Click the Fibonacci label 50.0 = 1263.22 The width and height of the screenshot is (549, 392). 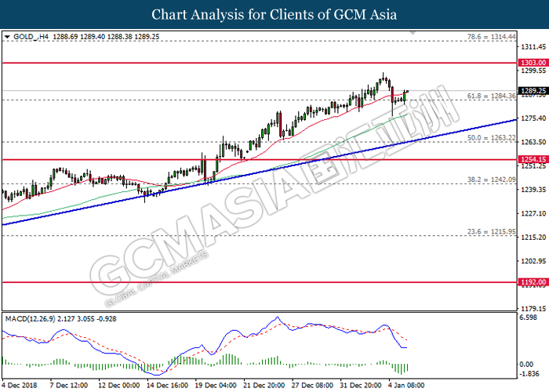pyautogui.click(x=492, y=138)
